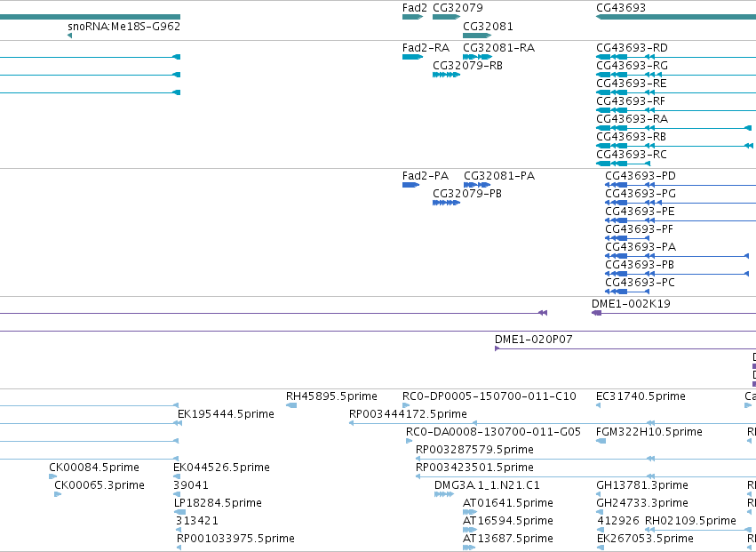Image resolution: width=756 pixels, height=552 pixels.
Task: Select EST CK00084.5prime
Action: [x=93, y=468]
